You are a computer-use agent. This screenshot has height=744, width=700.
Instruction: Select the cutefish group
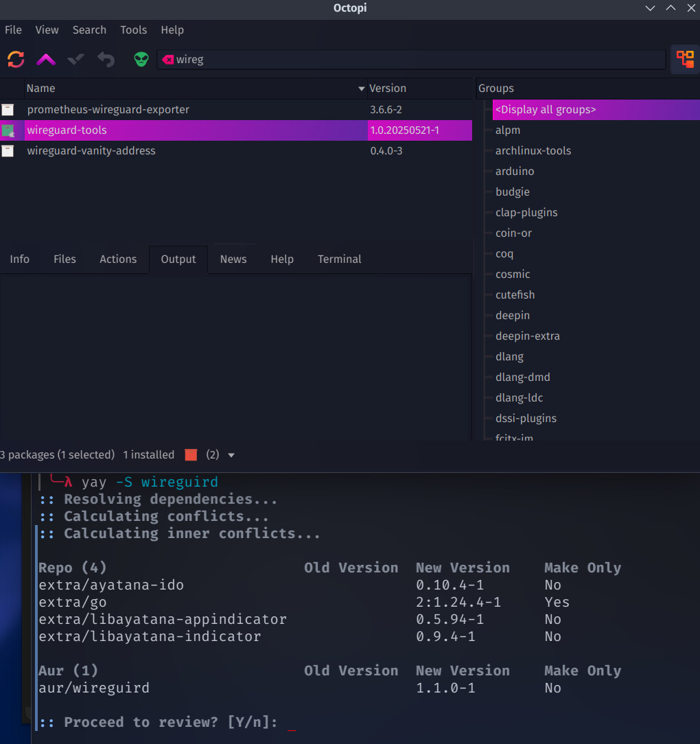[515, 294]
